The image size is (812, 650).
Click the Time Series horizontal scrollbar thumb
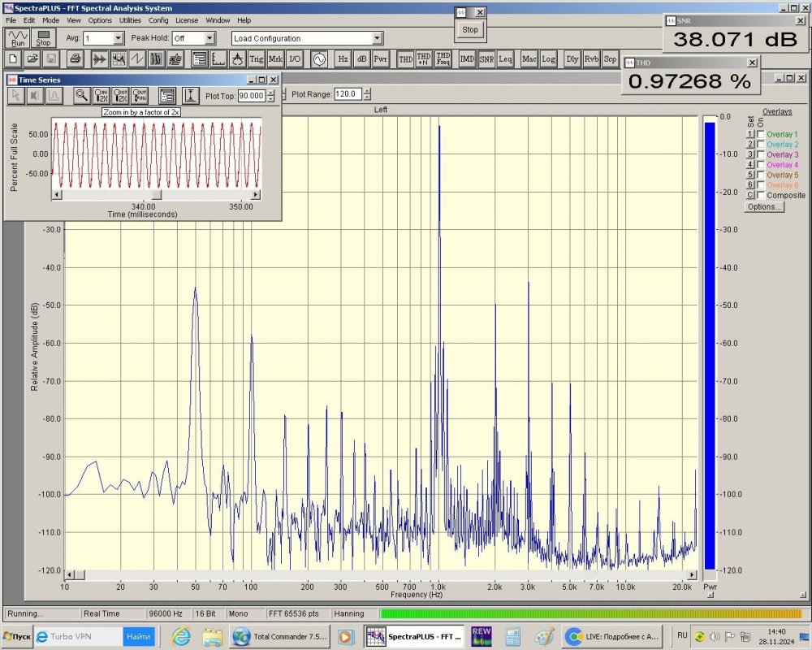click(x=158, y=195)
